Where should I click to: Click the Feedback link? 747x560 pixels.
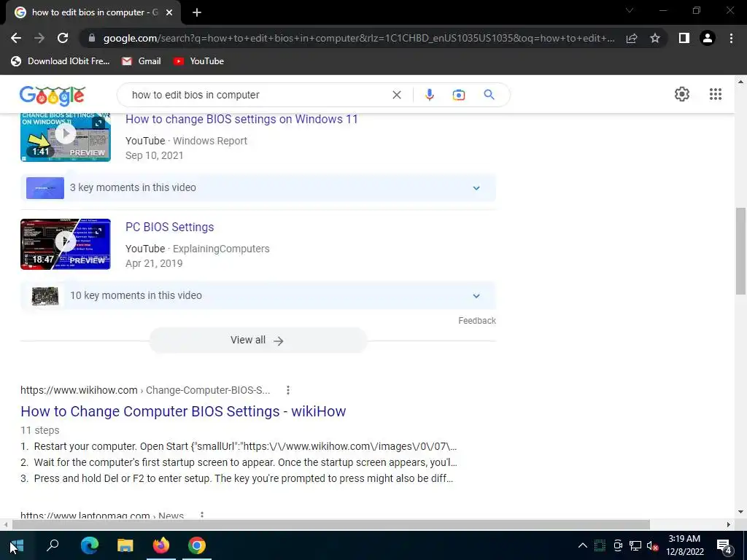click(x=477, y=321)
